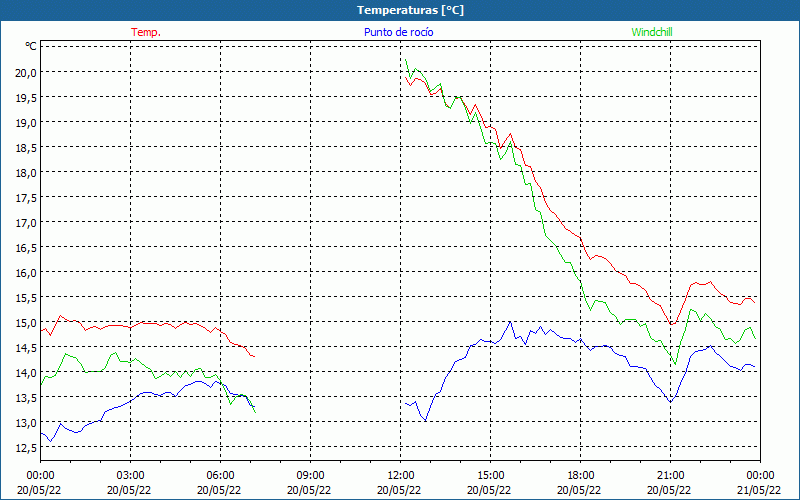Click the 09:00 time axis label
Screen dimensions: 800x500
pyautogui.click(x=310, y=475)
